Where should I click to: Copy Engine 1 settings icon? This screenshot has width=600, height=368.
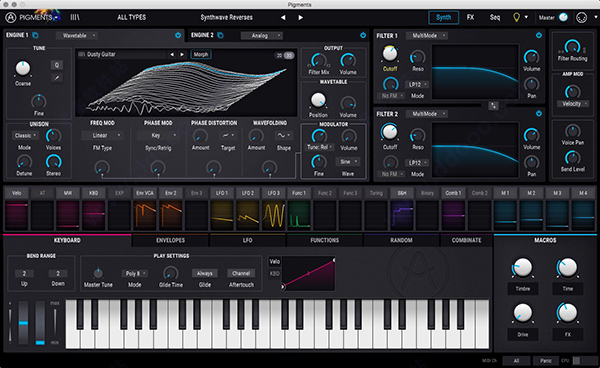click(x=35, y=35)
